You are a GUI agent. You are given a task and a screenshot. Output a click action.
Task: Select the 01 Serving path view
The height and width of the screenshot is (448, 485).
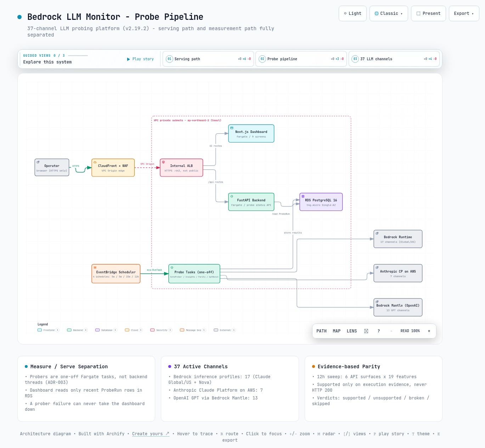(x=208, y=59)
